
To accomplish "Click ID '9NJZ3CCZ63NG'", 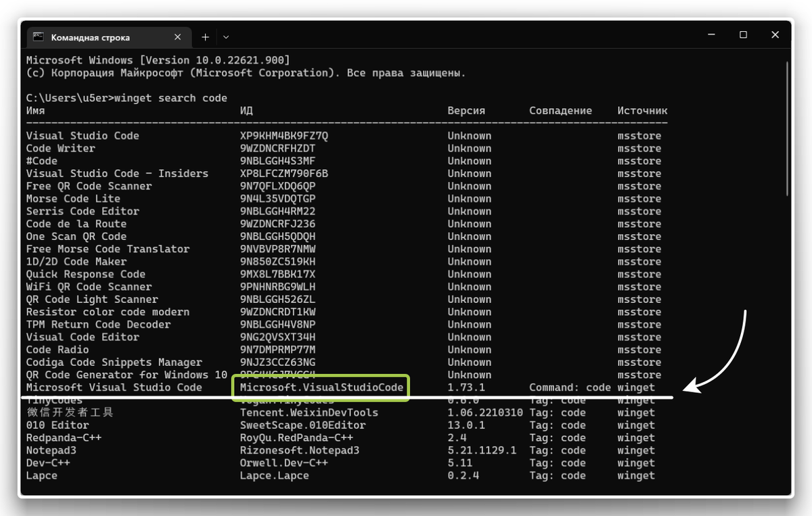I will coord(278,362).
